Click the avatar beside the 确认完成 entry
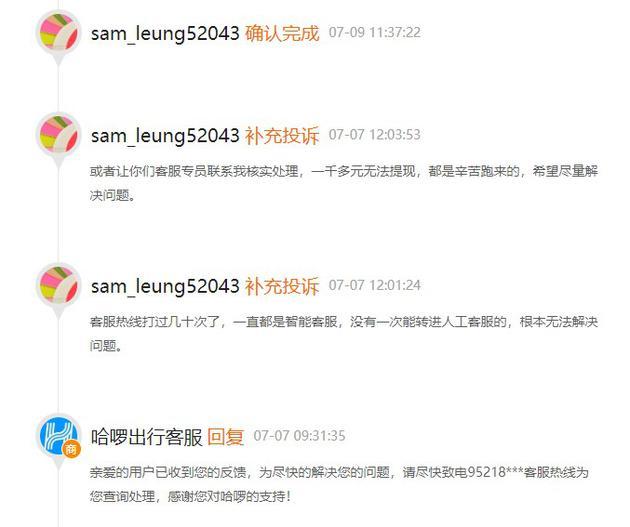 (59, 32)
